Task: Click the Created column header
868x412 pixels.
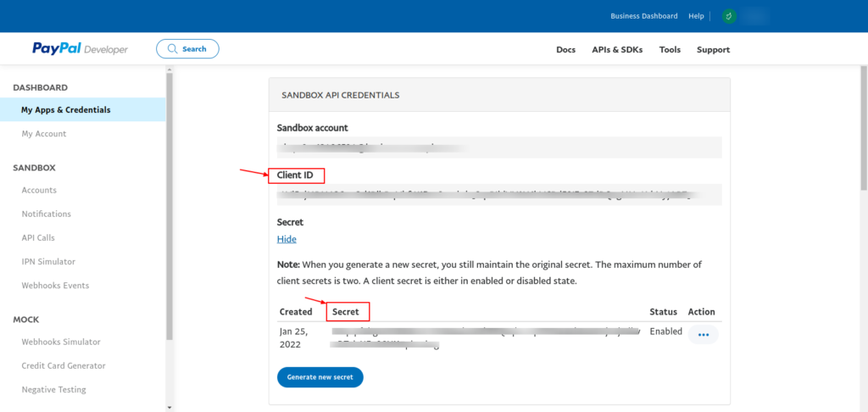Action: 296,312
